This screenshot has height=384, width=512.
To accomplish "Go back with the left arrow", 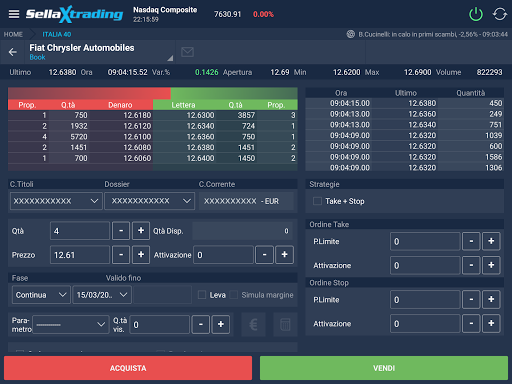I will (13, 52).
